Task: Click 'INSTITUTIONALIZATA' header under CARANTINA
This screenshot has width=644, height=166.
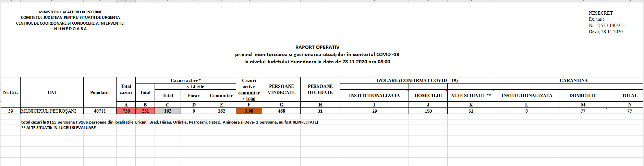Action: pos(527,95)
